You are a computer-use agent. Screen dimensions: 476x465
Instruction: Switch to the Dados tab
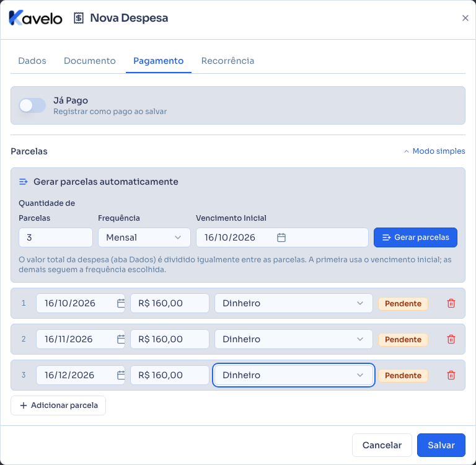pos(32,61)
